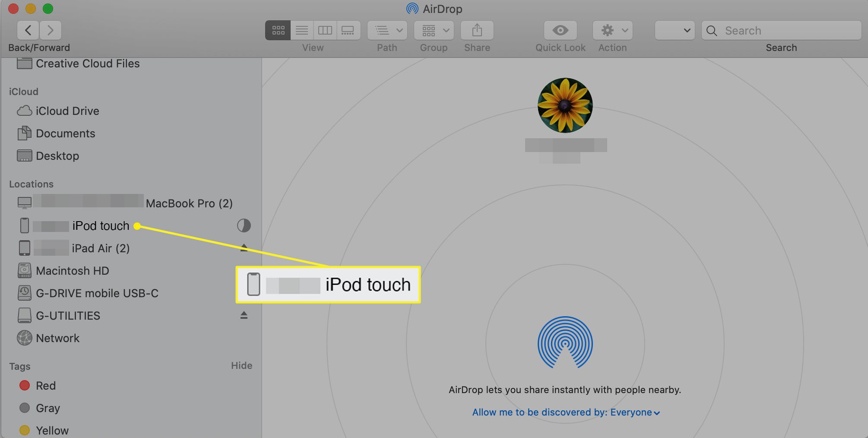Switch to column view

[325, 30]
